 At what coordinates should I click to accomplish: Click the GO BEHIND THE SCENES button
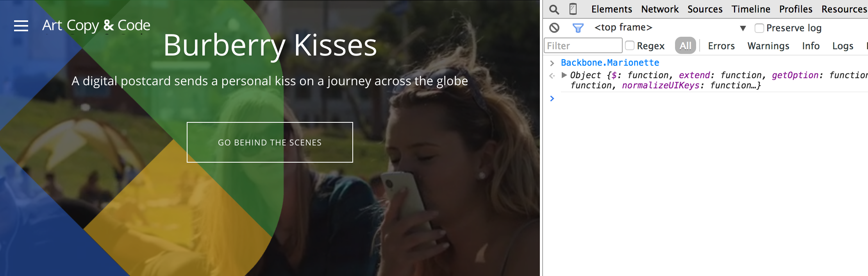270,142
